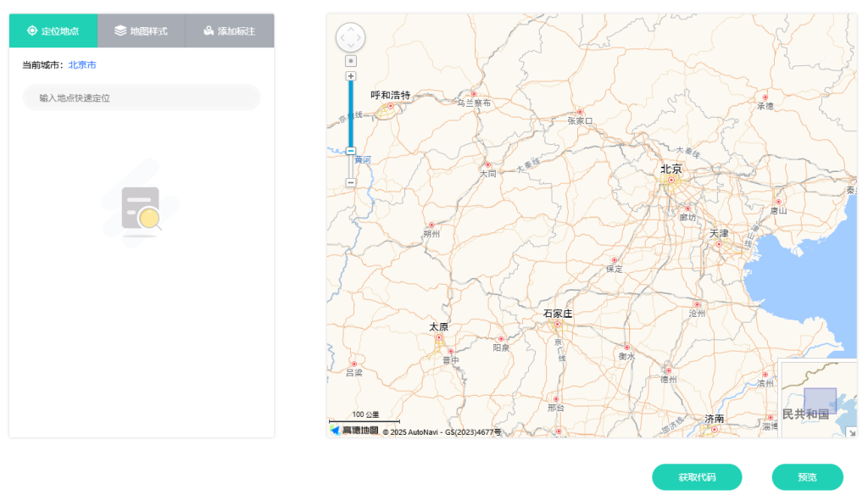Click the 吕梁 city marker

[353, 364]
